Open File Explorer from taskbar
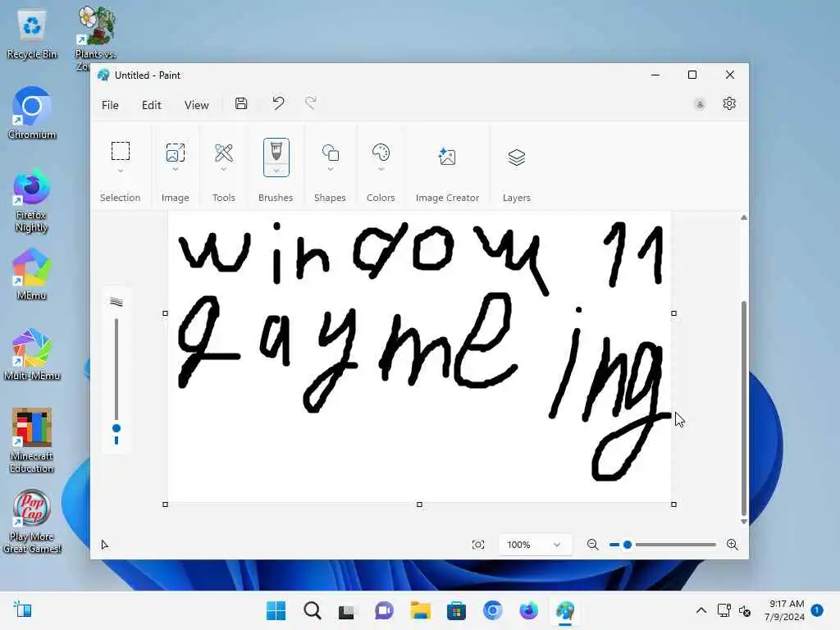 421,610
